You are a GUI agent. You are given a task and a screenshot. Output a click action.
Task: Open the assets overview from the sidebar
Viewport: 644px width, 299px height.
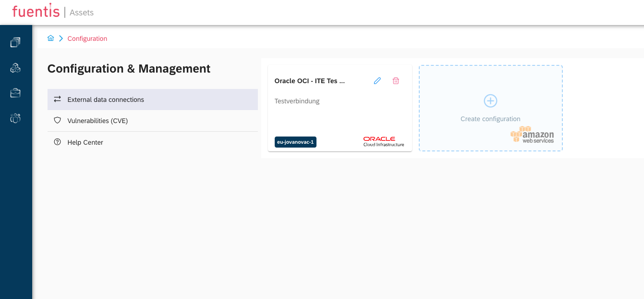click(x=15, y=42)
